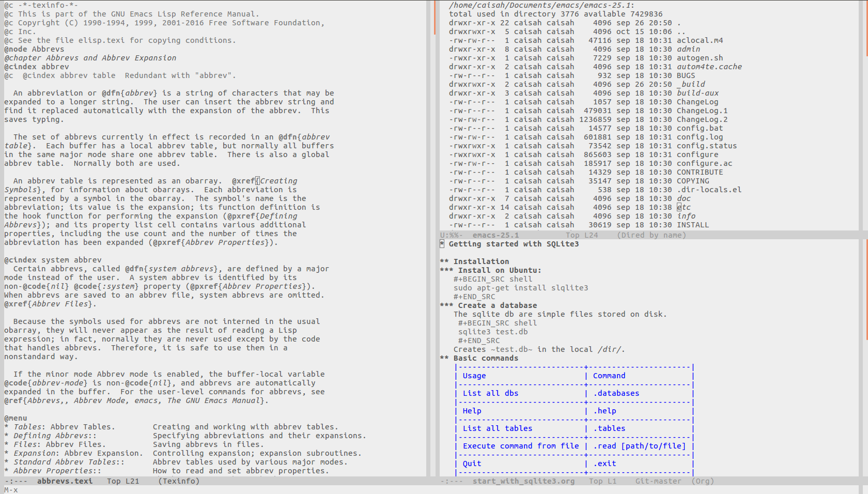868x494 pixels.
Task: Click the '.tables' table cell
Action: 609,428
